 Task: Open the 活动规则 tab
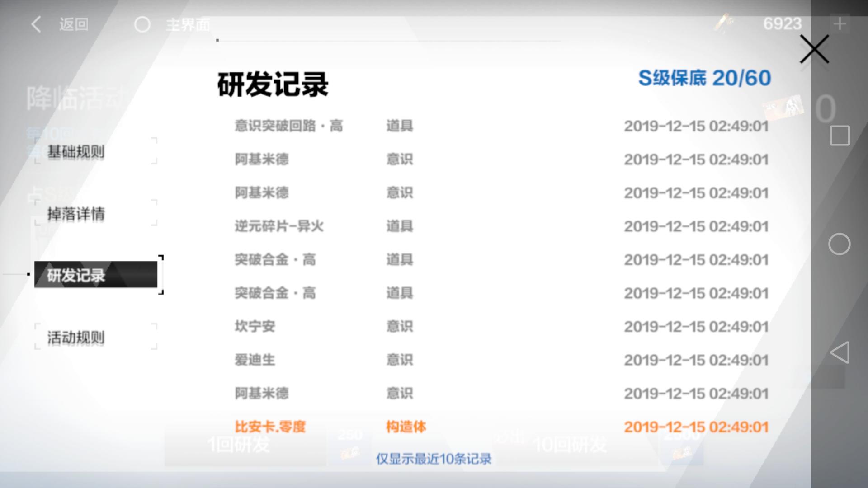coord(96,337)
